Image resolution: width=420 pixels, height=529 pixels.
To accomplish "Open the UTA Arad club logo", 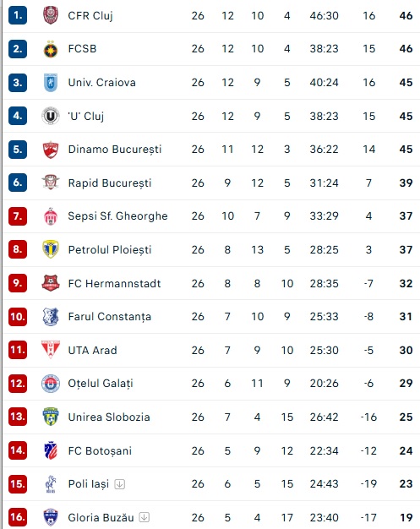I will tap(51, 350).
